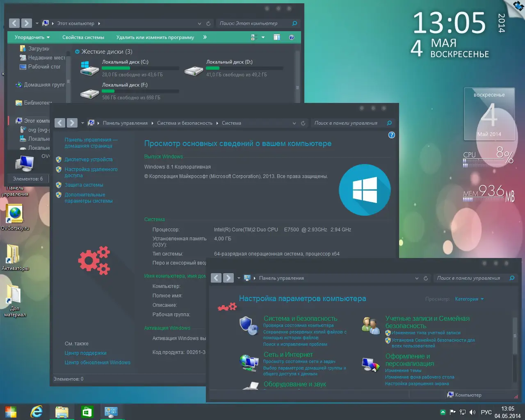Click the network tray icon
This screenshot has width=525, height=420.
pos(463,412)
